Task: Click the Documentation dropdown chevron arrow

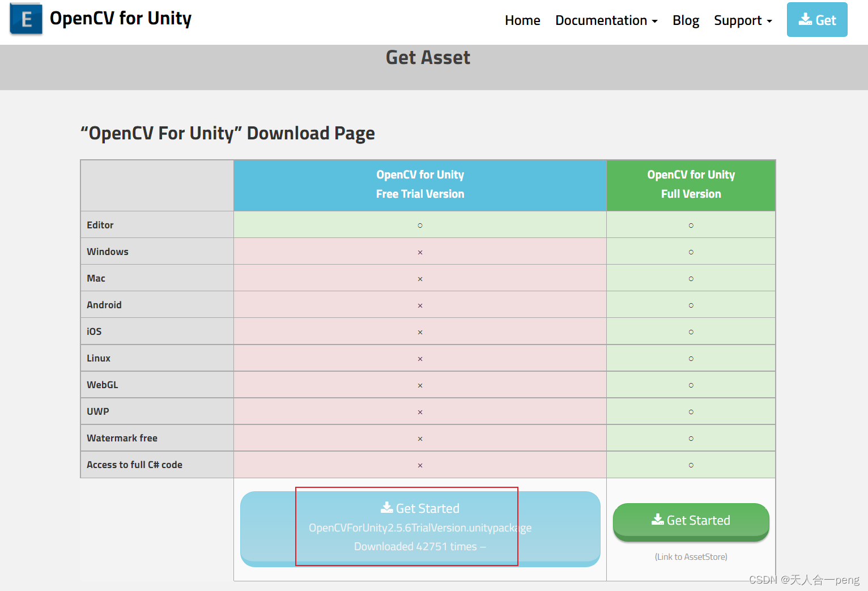Action: pos(656,22)
